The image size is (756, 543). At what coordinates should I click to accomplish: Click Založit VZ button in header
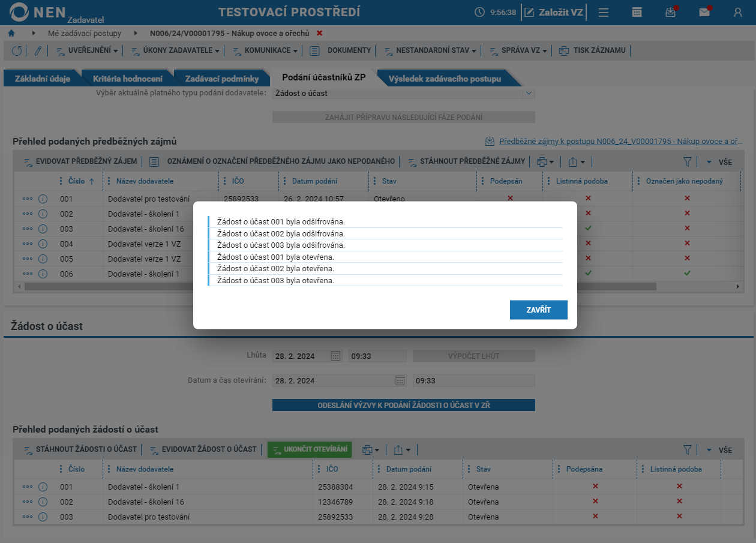553,12
